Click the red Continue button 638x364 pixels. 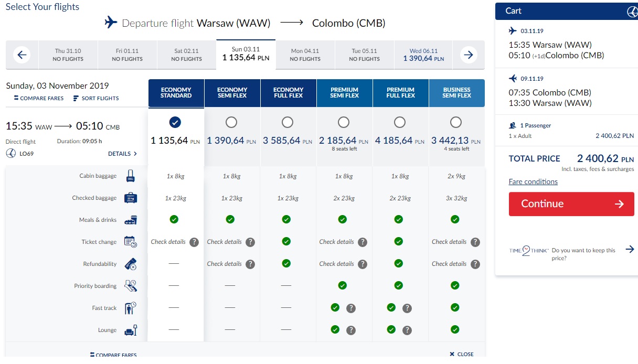point(571,204)
